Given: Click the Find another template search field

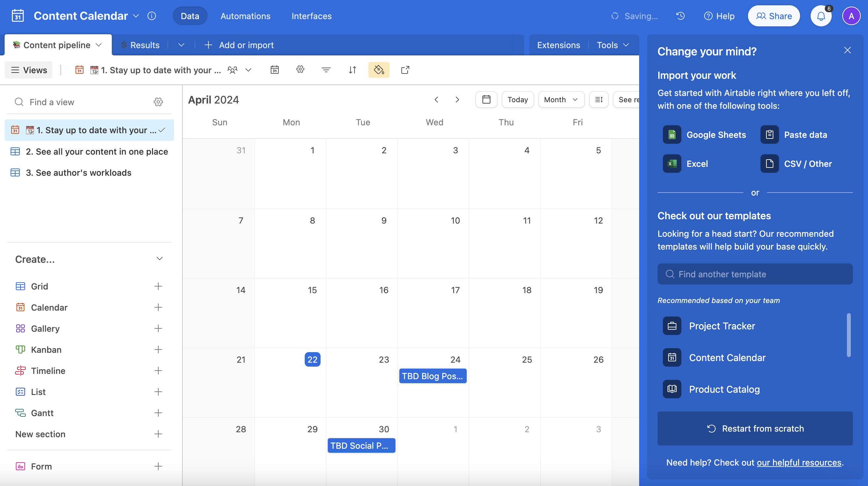Looking at the screenshot, I should pos(755,274).
